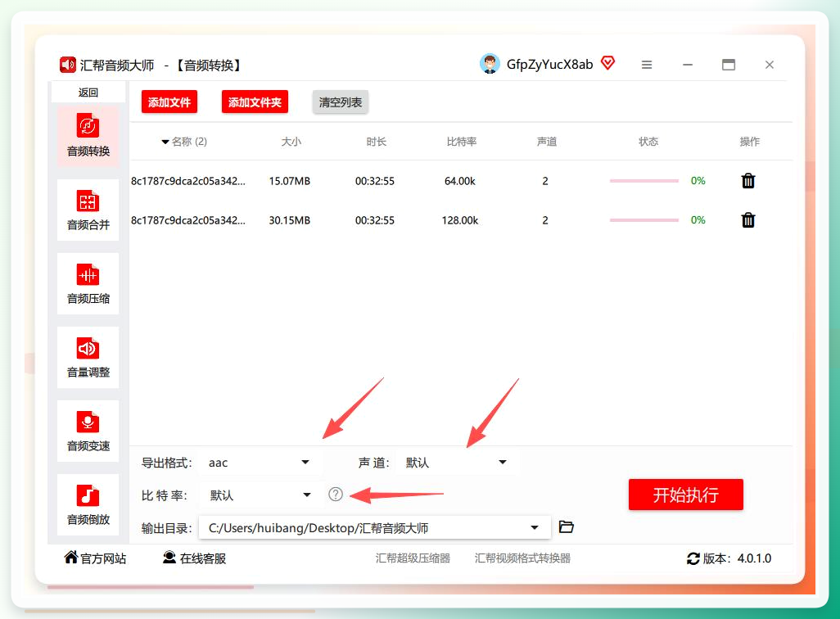Click the 添加文件 button
Viewport: 840px width, 619px height.
coord(169,102)
